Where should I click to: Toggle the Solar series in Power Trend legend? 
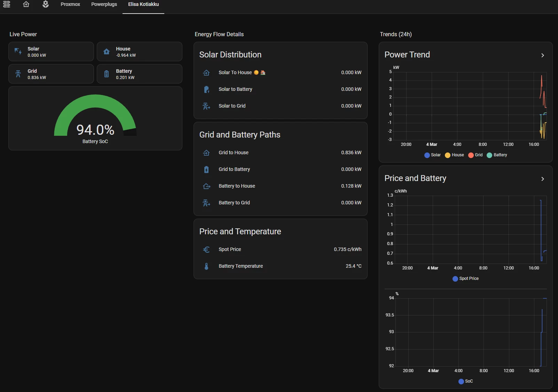432,155
